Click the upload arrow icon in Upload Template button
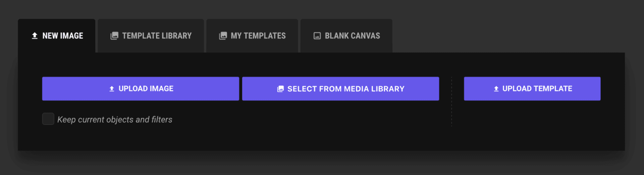 pos(496,89)
